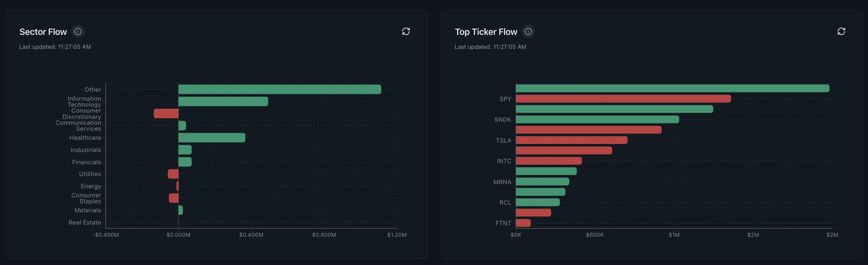The width and height of the screenshot is (868, 265).
Task: Click the Consumer Staples red bar
Action: [174, 198]
